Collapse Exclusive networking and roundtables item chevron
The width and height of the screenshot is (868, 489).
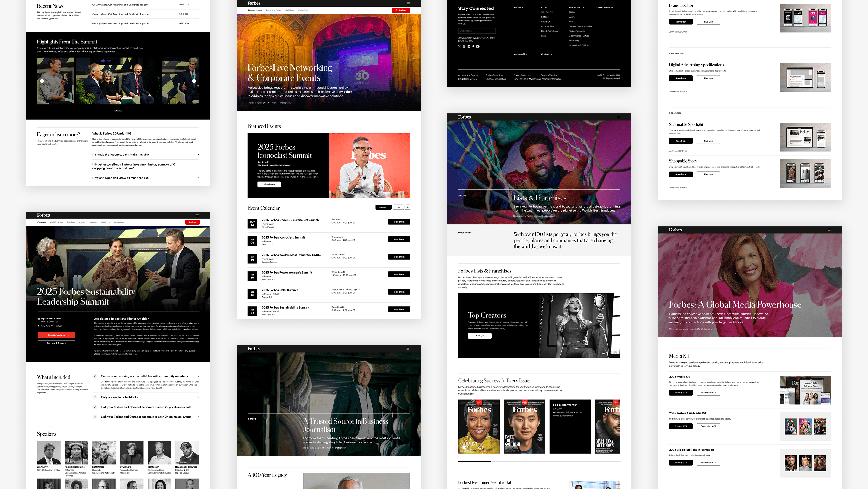tap(198, 376)
